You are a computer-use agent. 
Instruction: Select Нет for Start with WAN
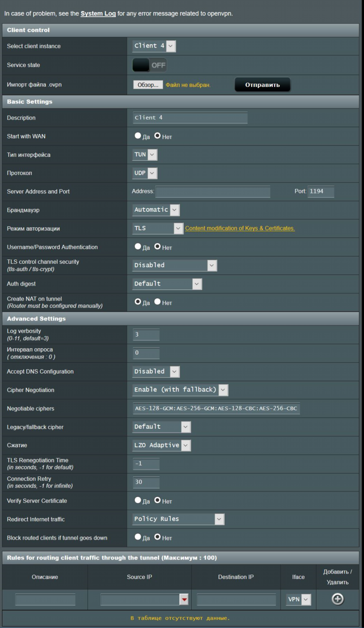(x=157, y=136)
